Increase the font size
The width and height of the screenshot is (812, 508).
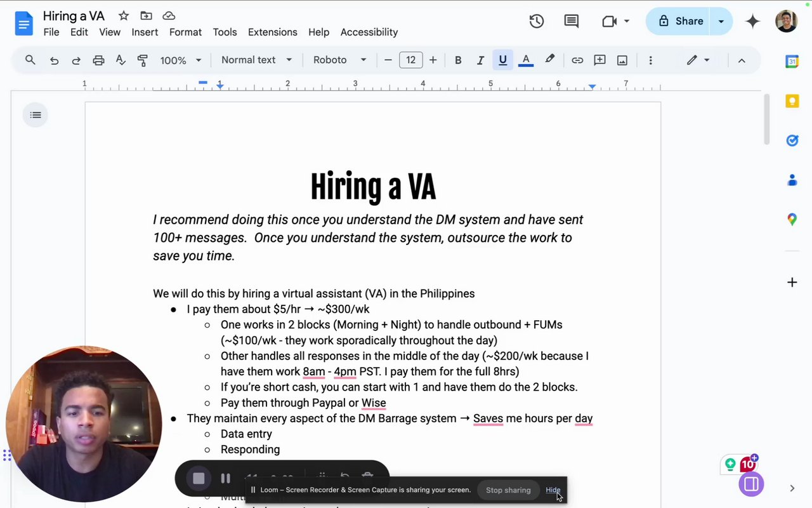433,60
